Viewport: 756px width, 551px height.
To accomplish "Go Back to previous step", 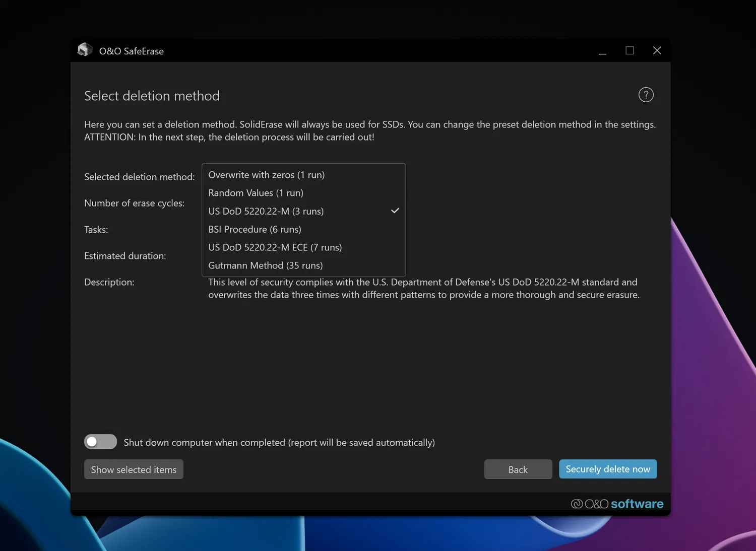I will coord(518,469).
